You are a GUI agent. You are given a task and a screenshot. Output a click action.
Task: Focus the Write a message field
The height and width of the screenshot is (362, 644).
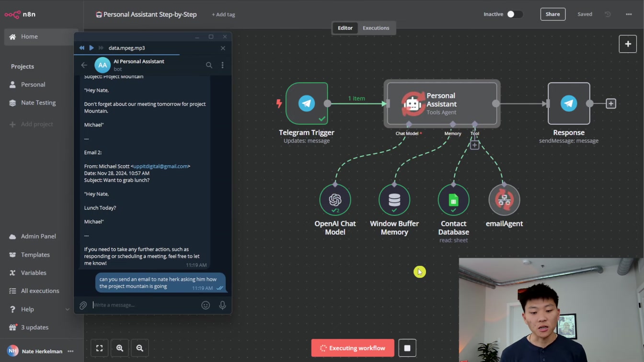(x=145, y=305)
